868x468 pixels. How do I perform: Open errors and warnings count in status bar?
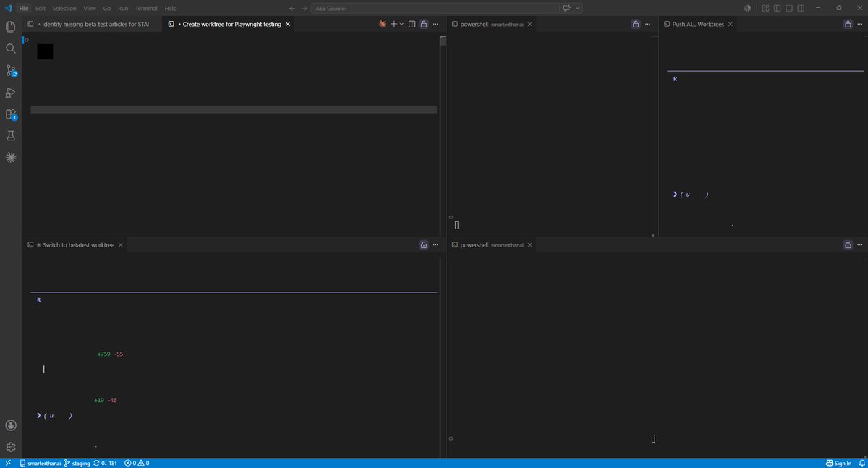(x=137, y=463)
